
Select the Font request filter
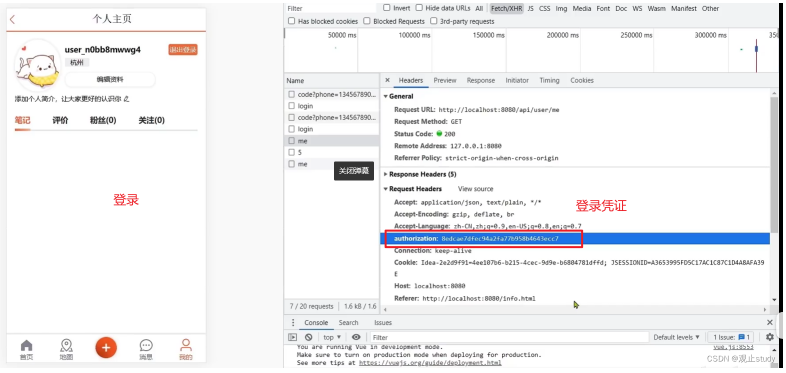click(x=604, y=9)
